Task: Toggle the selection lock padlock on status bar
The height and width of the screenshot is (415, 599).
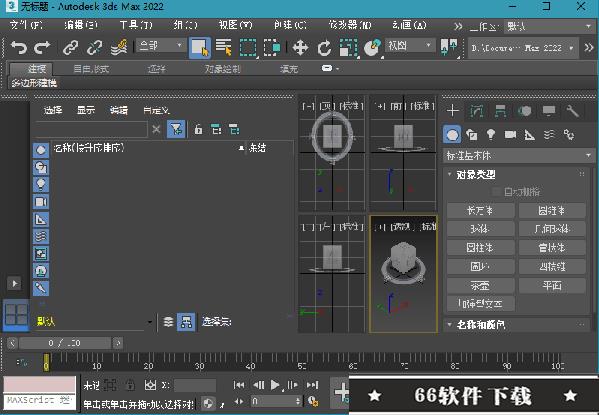Action: tap(130, 385)
